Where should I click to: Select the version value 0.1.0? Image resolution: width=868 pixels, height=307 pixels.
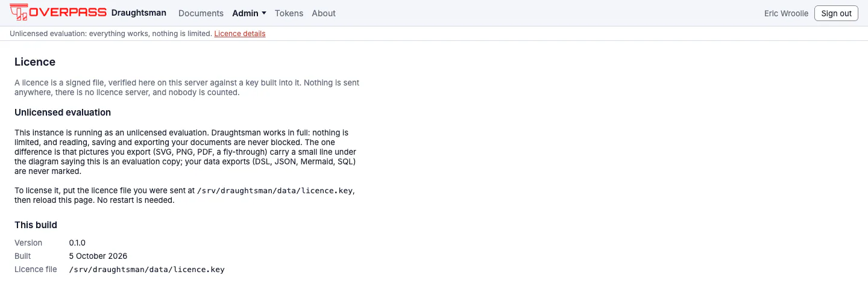77,243
